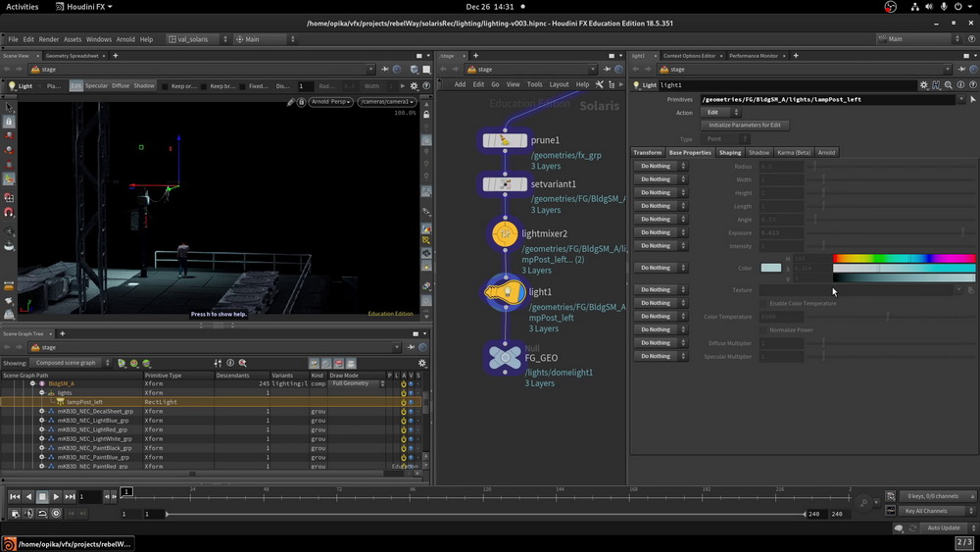Toggle Enable Color Temperature checkbox
The height and width of the screenshot is (552, 980).
763,303
